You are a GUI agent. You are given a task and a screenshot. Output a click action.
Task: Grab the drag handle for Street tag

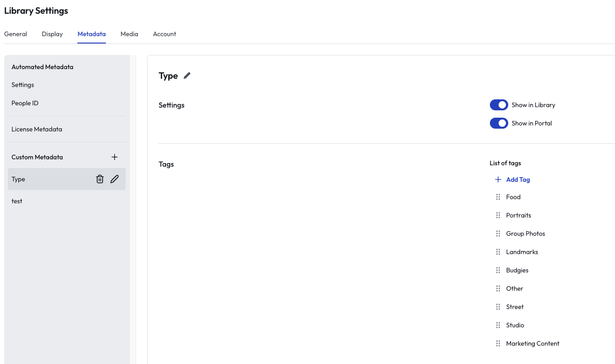[x=498, y=307]
